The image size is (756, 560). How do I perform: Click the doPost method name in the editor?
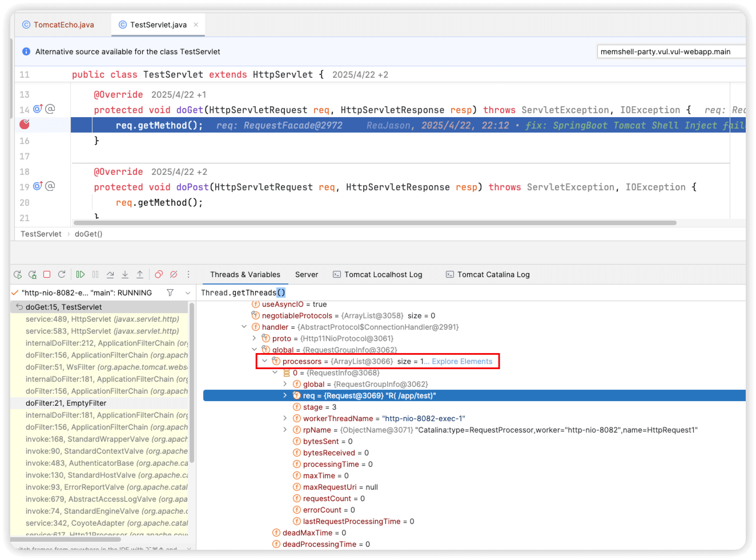192,187
